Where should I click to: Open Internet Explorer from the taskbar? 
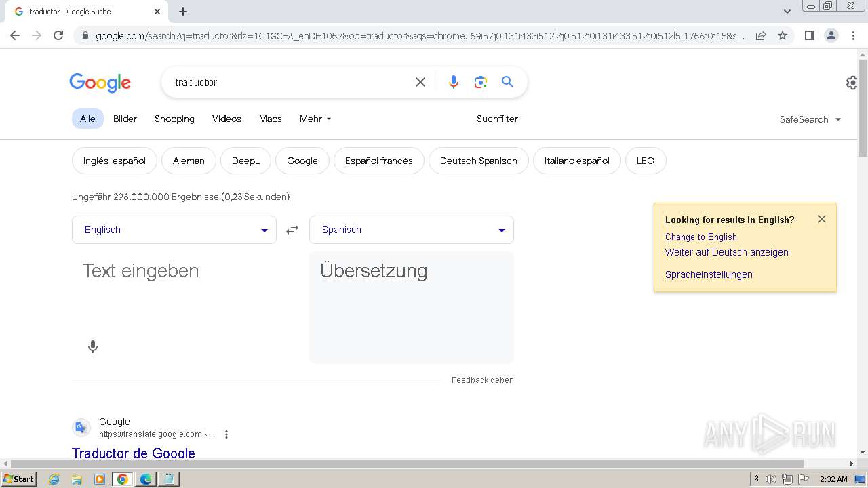pyautogui.click(x=54, y=479)
